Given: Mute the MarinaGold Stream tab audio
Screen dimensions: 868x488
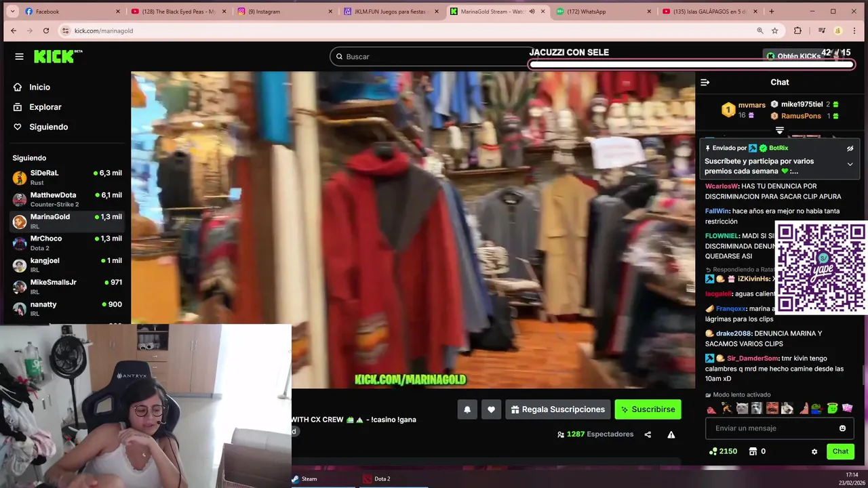Looking at the screenshot, I should [x=532, y=12].
